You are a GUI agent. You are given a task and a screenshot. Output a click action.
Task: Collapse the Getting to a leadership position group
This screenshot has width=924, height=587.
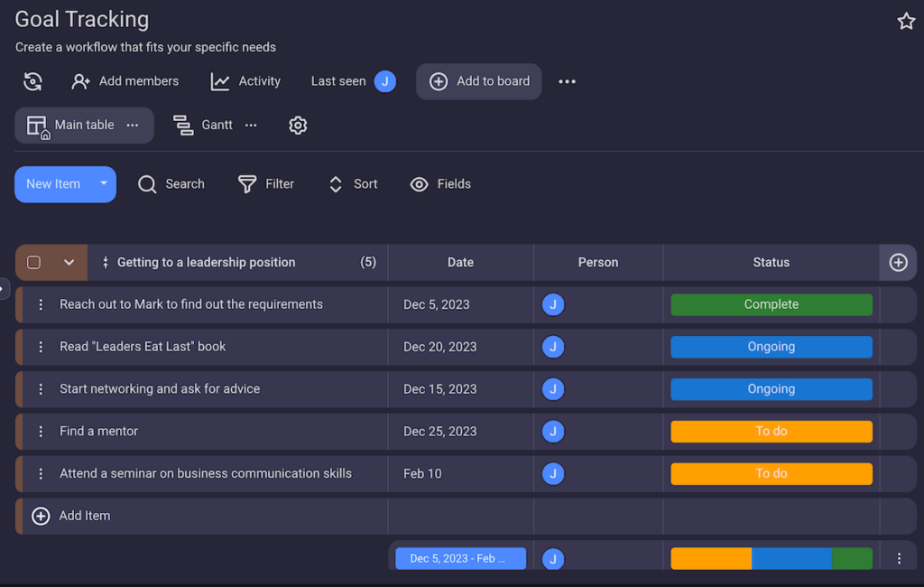(x=69, y=263)
